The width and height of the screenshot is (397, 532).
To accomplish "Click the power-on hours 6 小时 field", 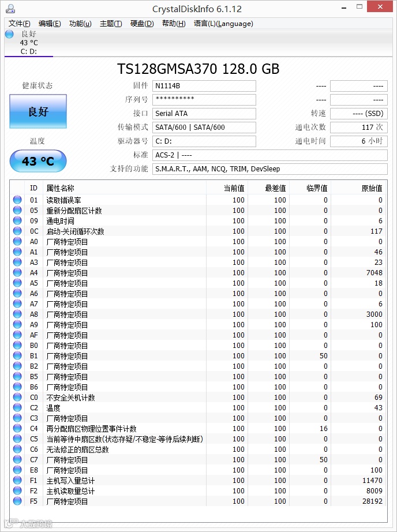I will [359, 141].
